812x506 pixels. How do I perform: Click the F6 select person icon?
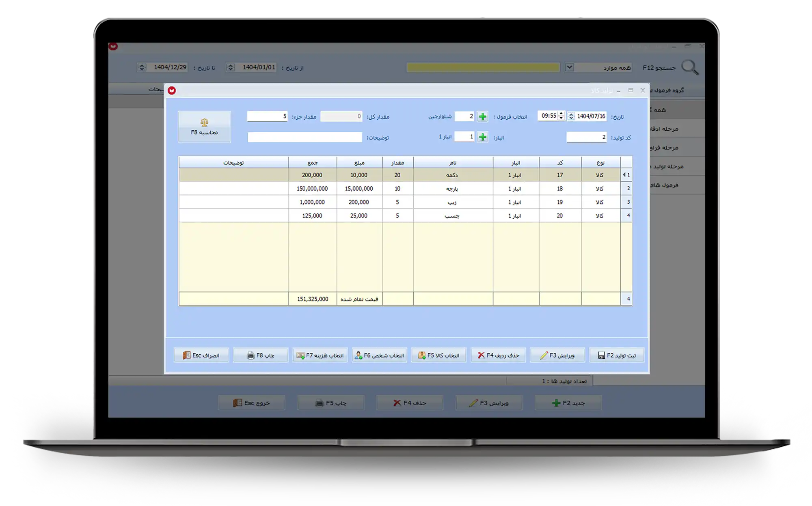(x=358, y=355)
